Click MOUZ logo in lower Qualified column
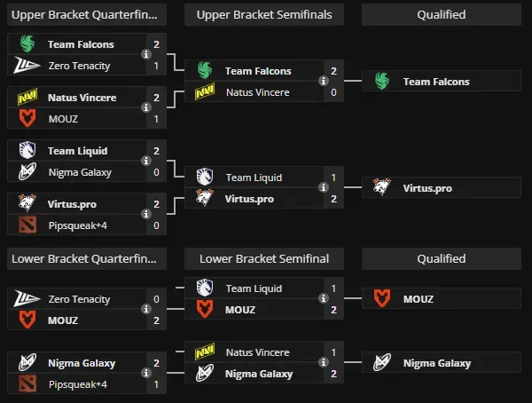The height and width of the screenshot is (403, 532). tap(382, 299)
